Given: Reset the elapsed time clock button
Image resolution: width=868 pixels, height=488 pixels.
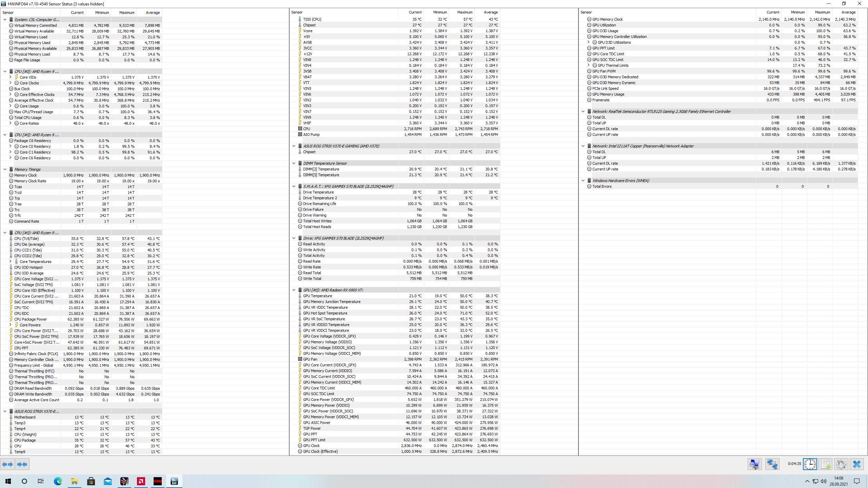Looking at the screenshot, I should (810, 464).
